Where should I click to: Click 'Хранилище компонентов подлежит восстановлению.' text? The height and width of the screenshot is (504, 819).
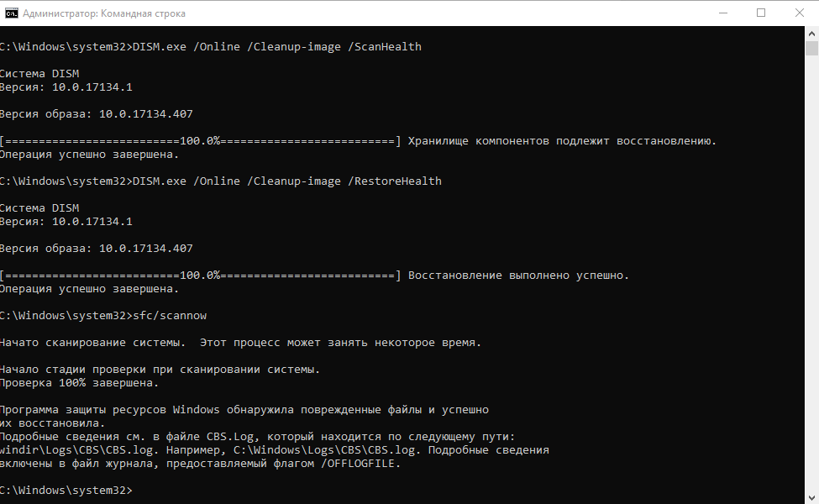point(562,141)
